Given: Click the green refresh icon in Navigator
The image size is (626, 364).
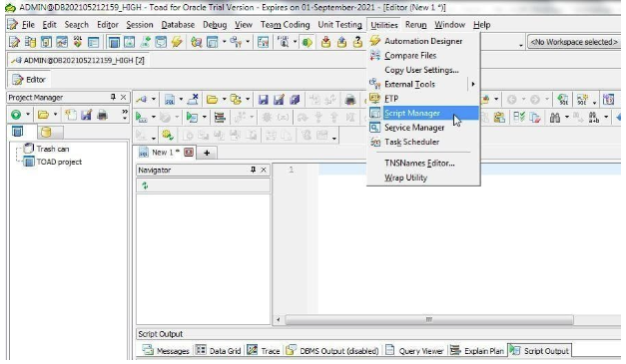Looking at the screenshot, I should [x=145, y=185].
